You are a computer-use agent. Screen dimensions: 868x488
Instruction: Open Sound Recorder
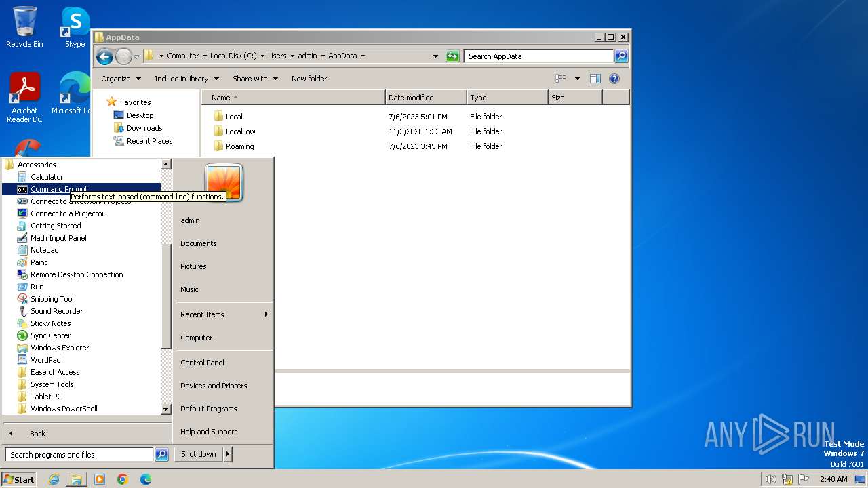click(x=56, y=311)
